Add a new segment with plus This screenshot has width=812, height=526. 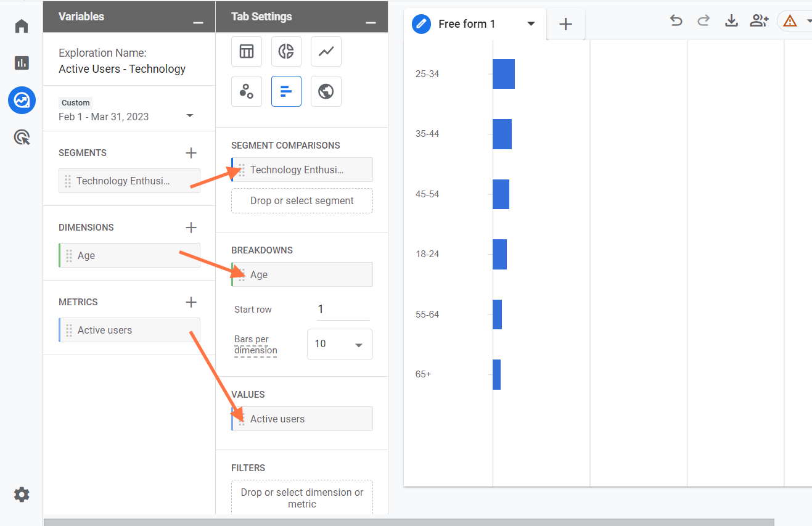[x=191, y=153]
